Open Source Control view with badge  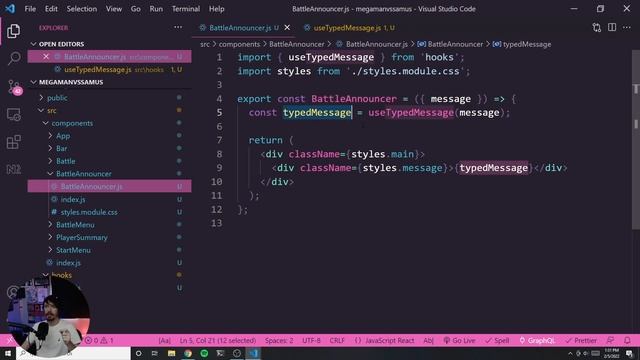[x=14, y=87]
